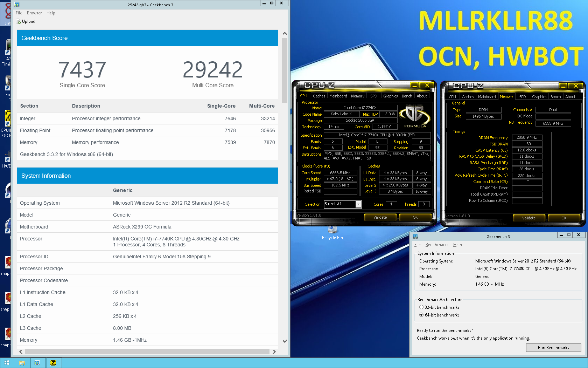Switch to Mainboard tab in right CPU-Z

click(x=487, y=97)
